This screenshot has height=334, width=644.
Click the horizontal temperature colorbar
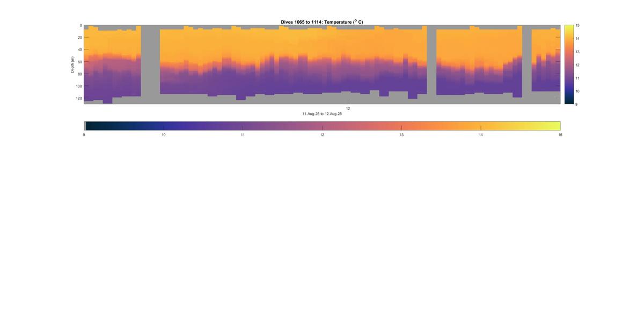click(322, 126)
